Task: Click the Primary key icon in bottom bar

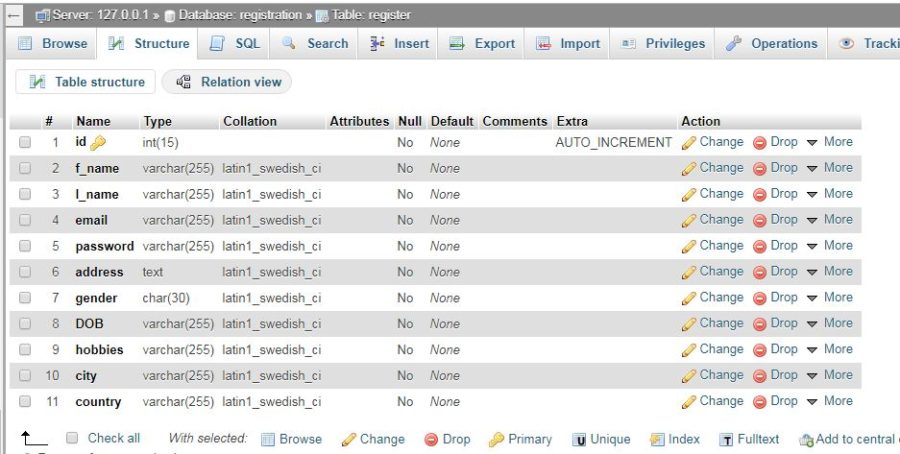Action: click(496, 440)
